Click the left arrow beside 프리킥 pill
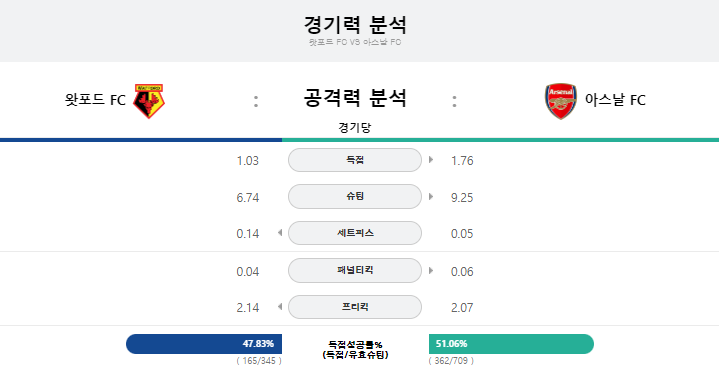 tap(280, 306)
